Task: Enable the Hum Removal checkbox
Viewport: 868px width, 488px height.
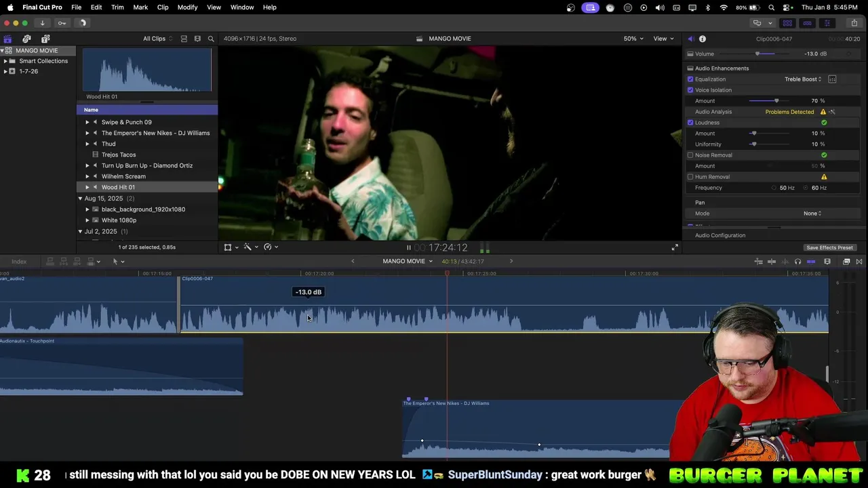Action: (690, 177)
